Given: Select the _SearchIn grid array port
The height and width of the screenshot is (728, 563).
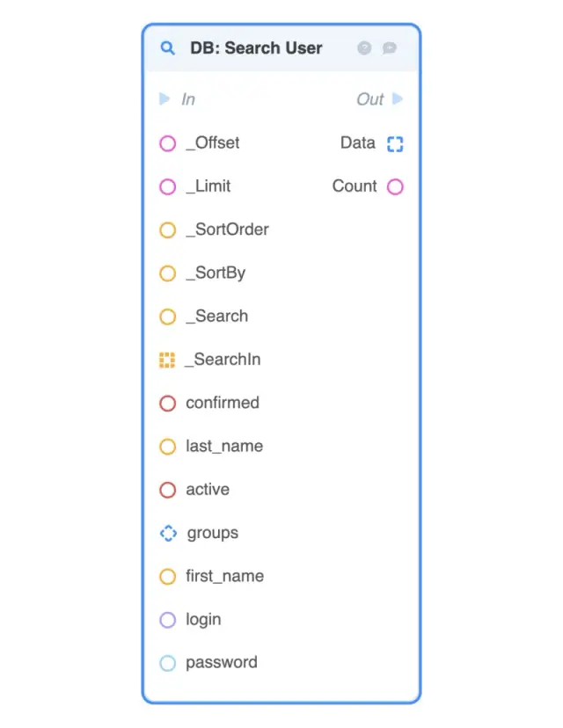Looking at the screenshot, I should tap(167, 360).
